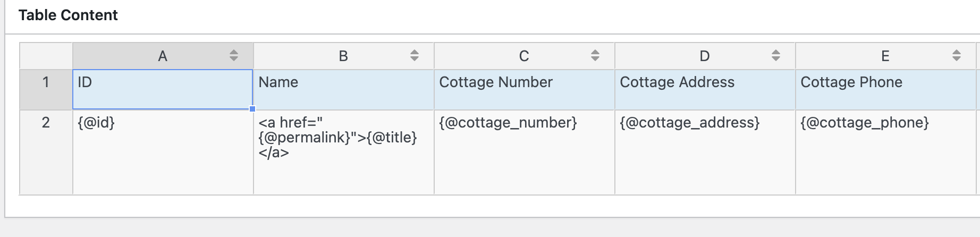This screenshot has width=980, height=237.
Task: Click the ID cell
Action: coord(163,89)
